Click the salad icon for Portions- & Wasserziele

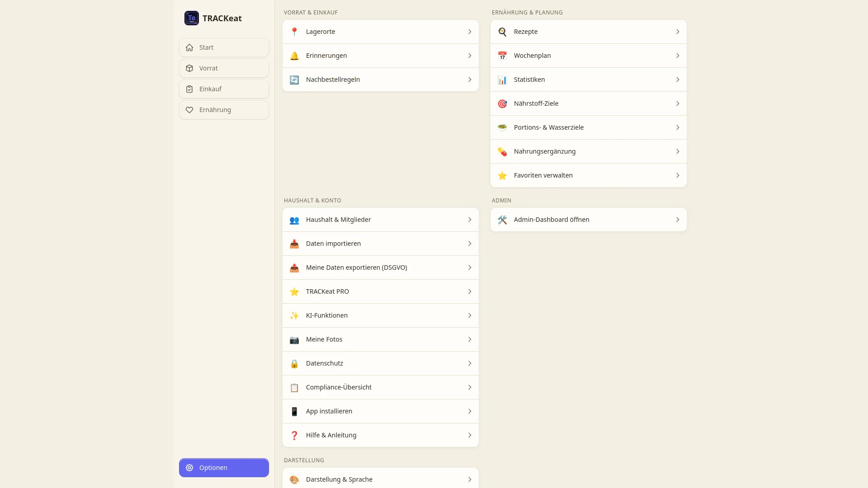click(502, 127)
